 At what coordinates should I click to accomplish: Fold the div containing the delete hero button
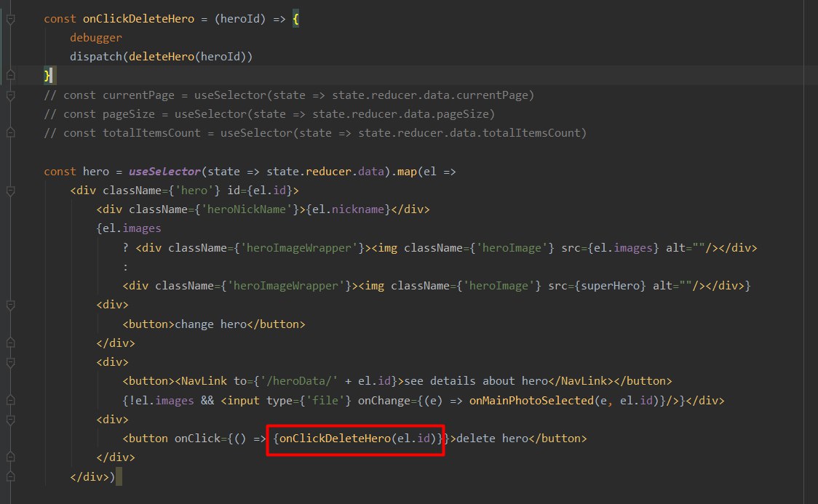(10, 420)
